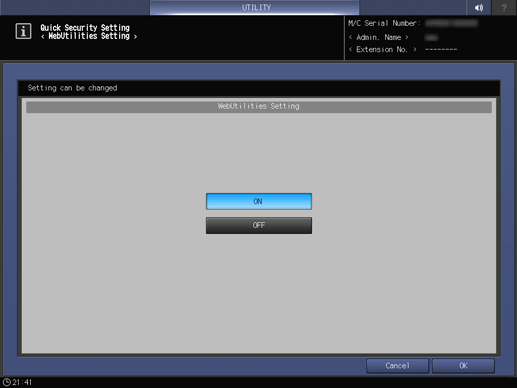This screenshot has width=517, height=388.
Task: Click the 'M/C Serial Number:' label
Action: [x=384, y=23]
